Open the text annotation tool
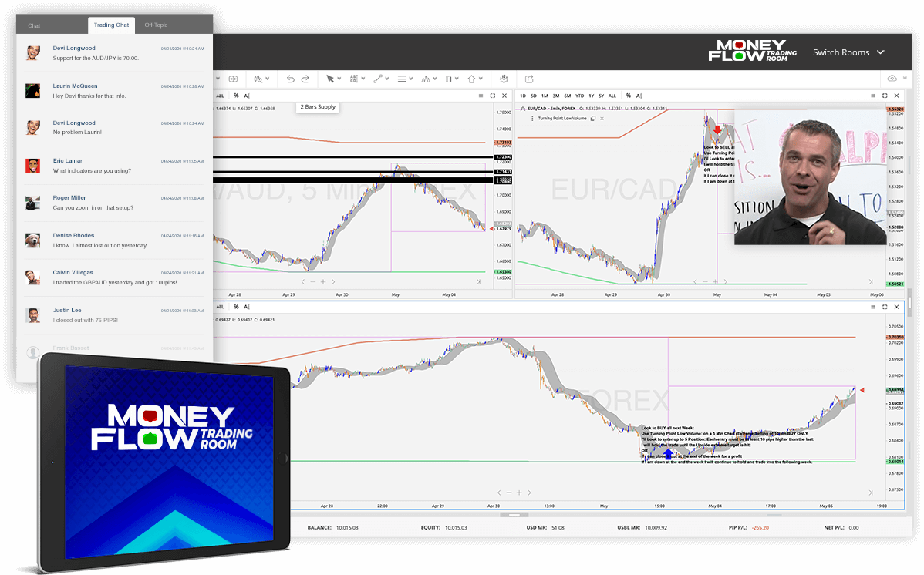The image size is (924, 575). [353, 79]
